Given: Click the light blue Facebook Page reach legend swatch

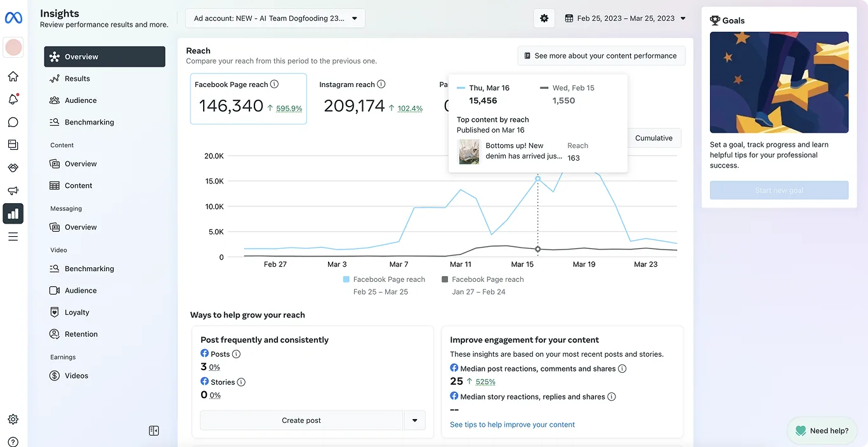Looking at the screenshot, I should click(346, 279).
